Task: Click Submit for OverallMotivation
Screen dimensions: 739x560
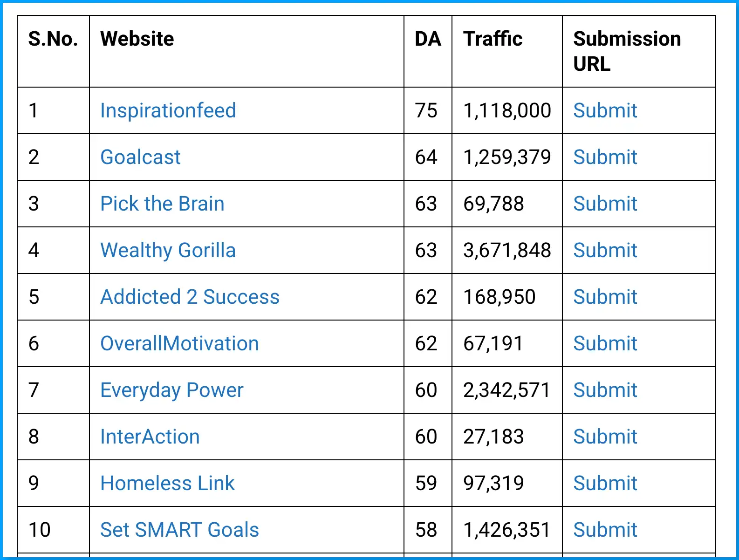Action: click(x=605, y=343)
